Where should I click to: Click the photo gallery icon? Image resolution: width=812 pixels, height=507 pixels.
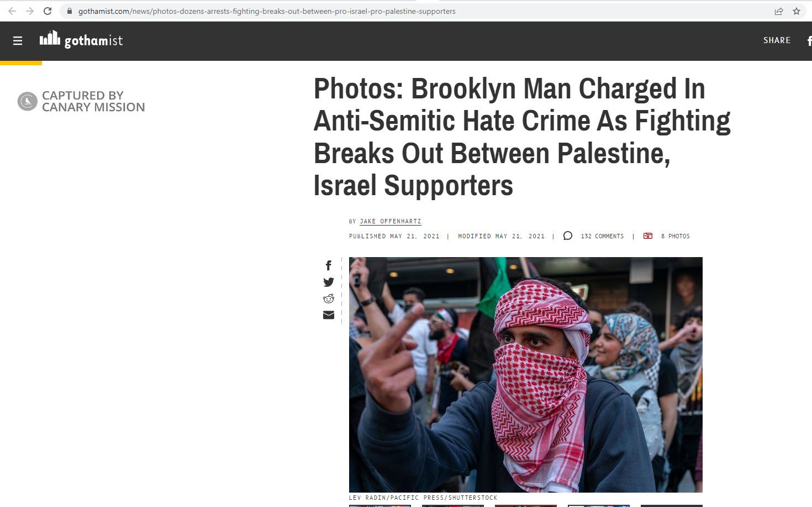[648, 236]
